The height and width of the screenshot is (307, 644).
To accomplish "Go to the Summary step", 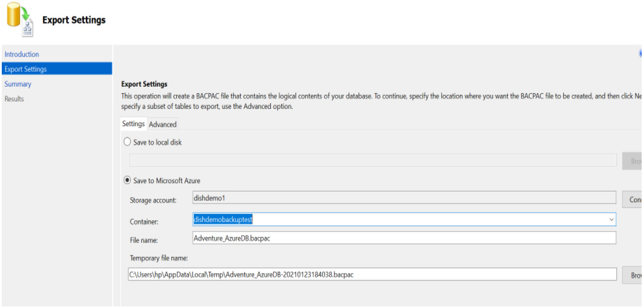I will click(18, 84).
